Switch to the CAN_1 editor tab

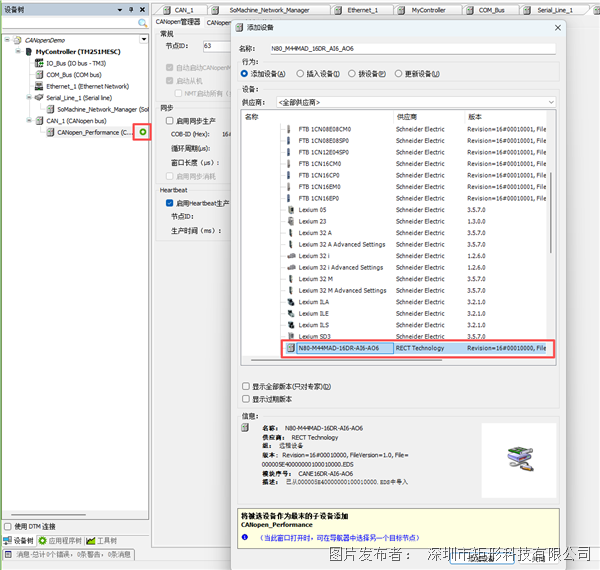(179, 10)
